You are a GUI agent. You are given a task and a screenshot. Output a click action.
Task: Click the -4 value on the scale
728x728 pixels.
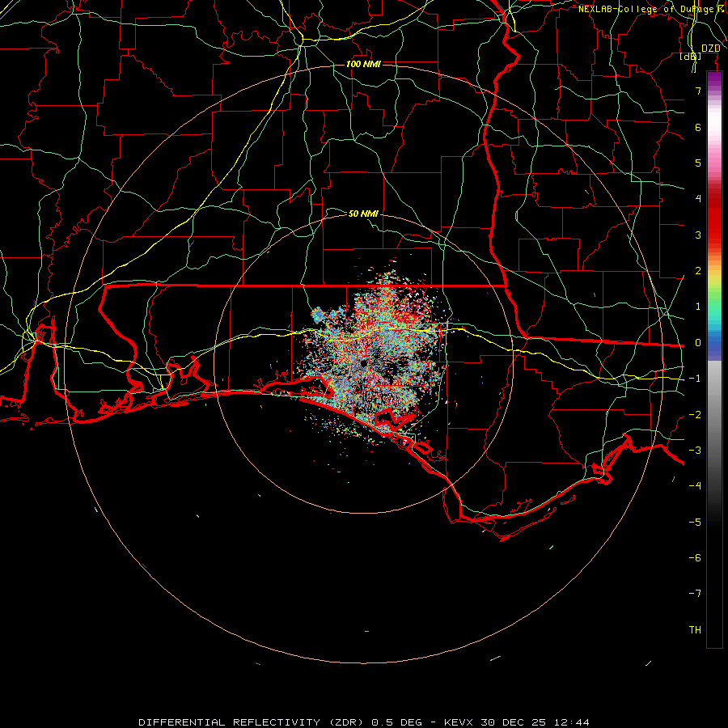tap(695, 486)
